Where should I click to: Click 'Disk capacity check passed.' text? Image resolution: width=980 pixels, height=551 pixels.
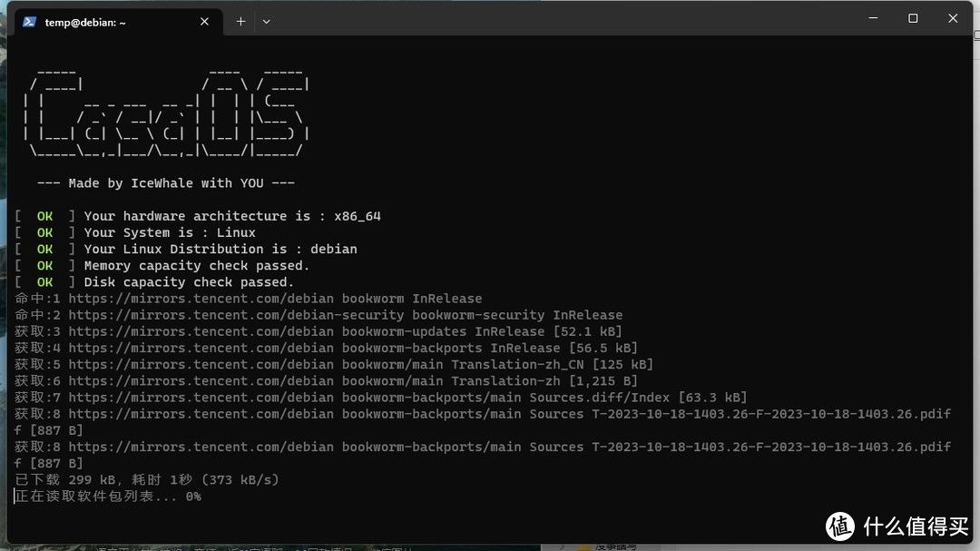pos(189,282)
